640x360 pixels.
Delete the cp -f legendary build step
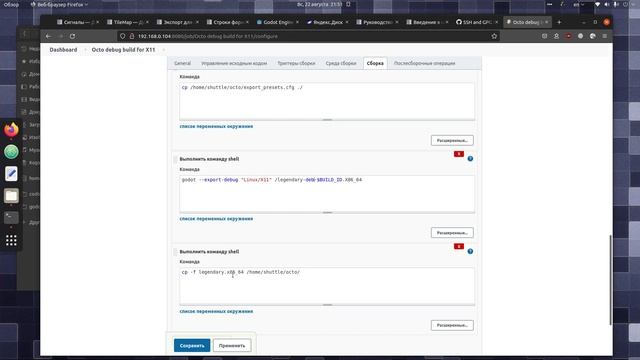(x=459, y=247)
